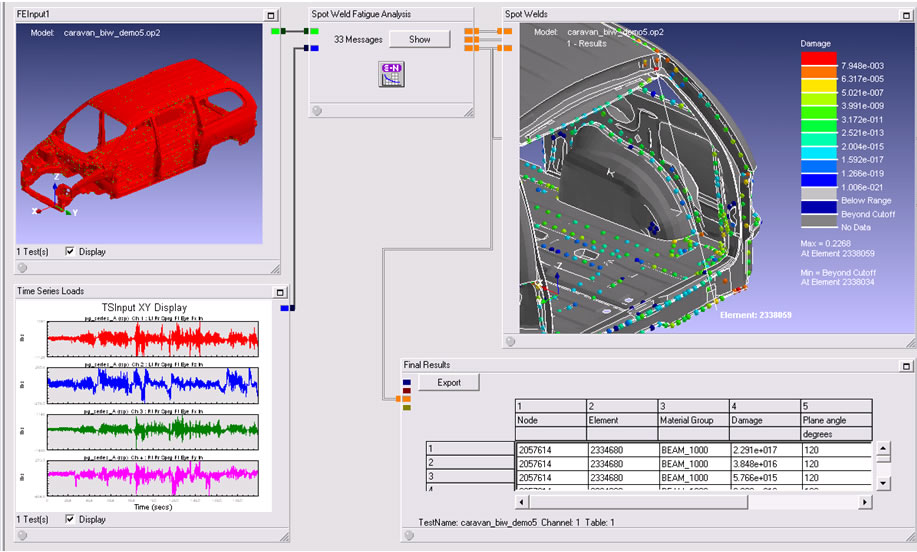
Task: Maximize the Final Results panel
Action: (906, 366)
